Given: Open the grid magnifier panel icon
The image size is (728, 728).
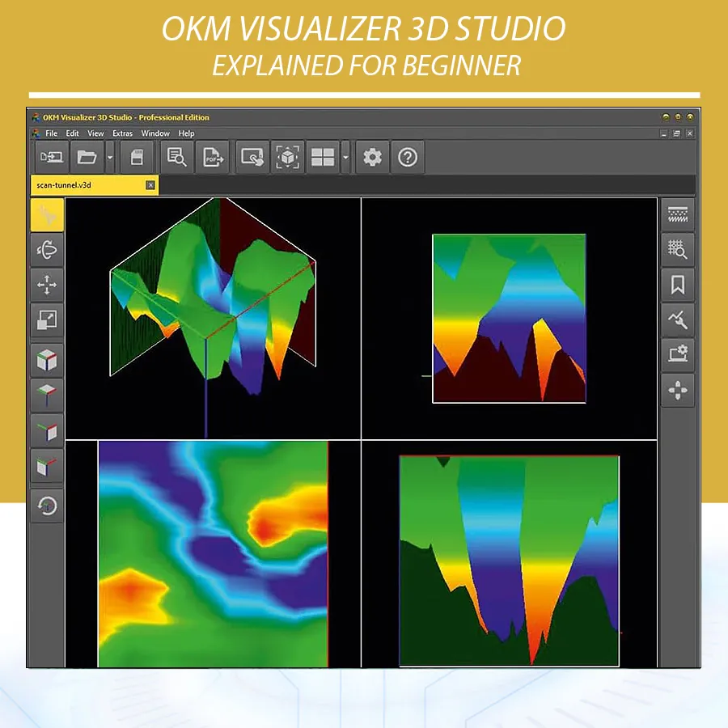Looking at the screenshot, I should (678, 249).
